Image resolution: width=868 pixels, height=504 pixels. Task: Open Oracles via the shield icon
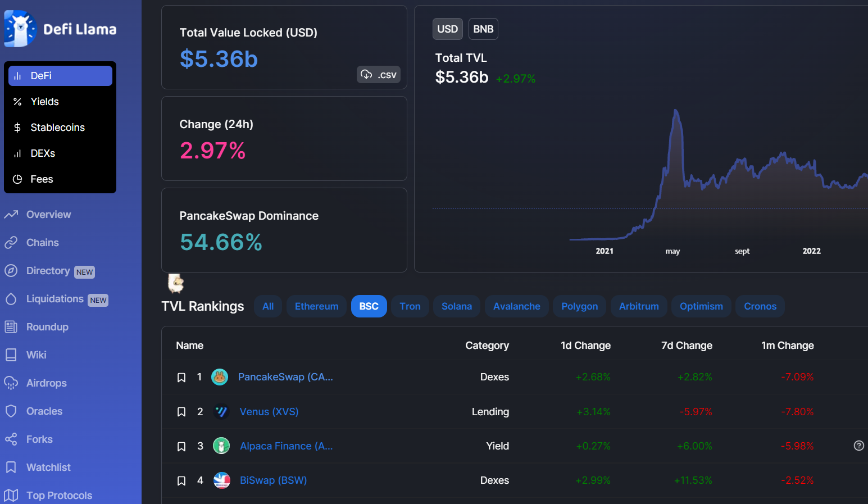pos(11,411)
